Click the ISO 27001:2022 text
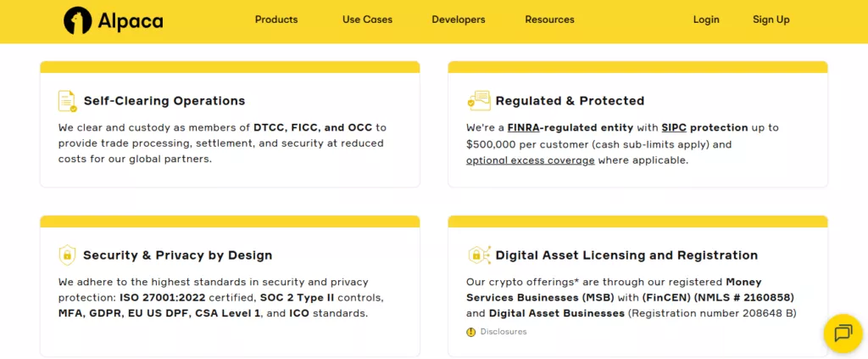 coord(162,298)
